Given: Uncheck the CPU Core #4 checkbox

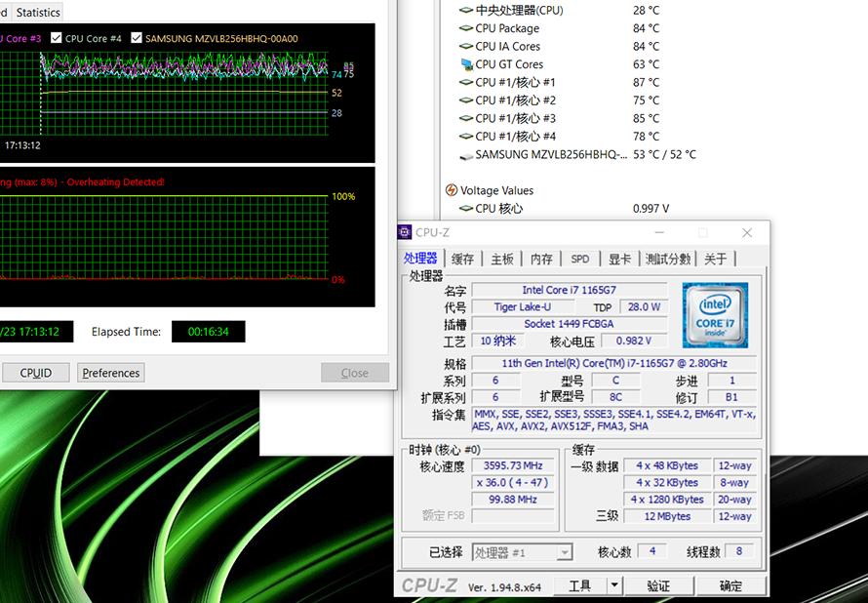Looking at the screenshot, I should pos(57,37).
